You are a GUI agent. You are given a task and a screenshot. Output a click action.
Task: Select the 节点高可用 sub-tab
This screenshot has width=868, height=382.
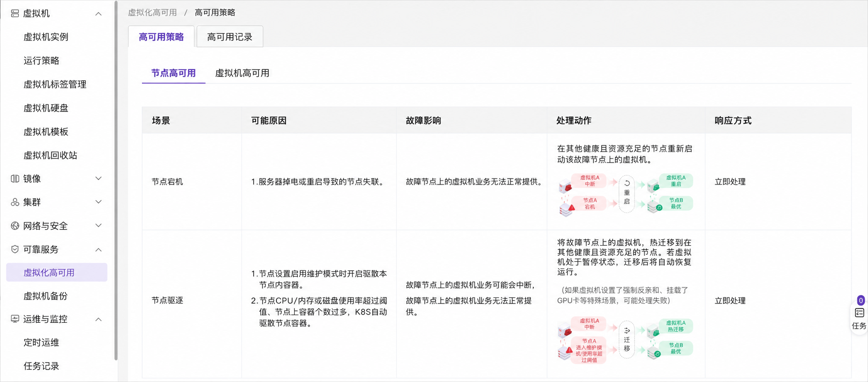(x=174, y=73)
